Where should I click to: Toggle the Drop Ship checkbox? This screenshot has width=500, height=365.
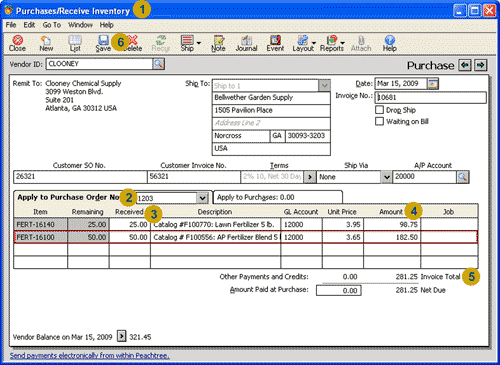coord(379,110)
